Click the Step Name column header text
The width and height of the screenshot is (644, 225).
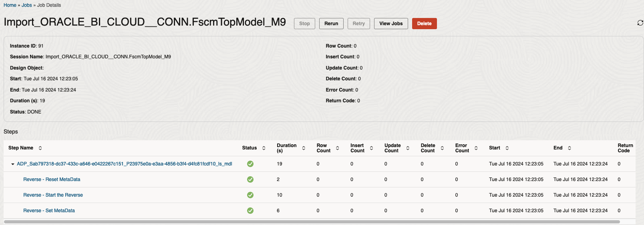click(21, 148)
